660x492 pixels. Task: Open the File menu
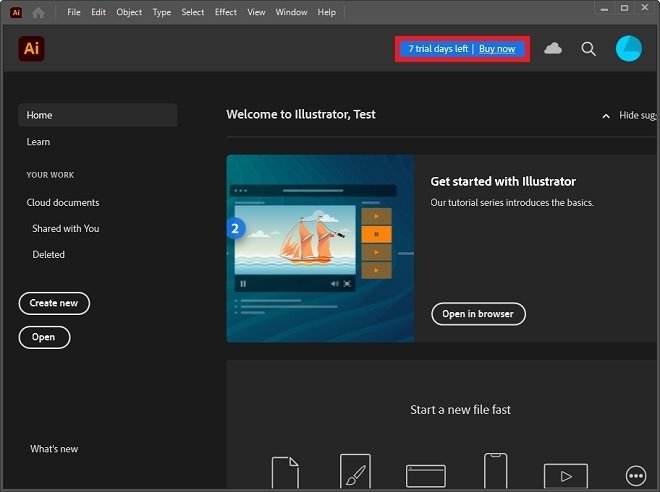(74, 12)
